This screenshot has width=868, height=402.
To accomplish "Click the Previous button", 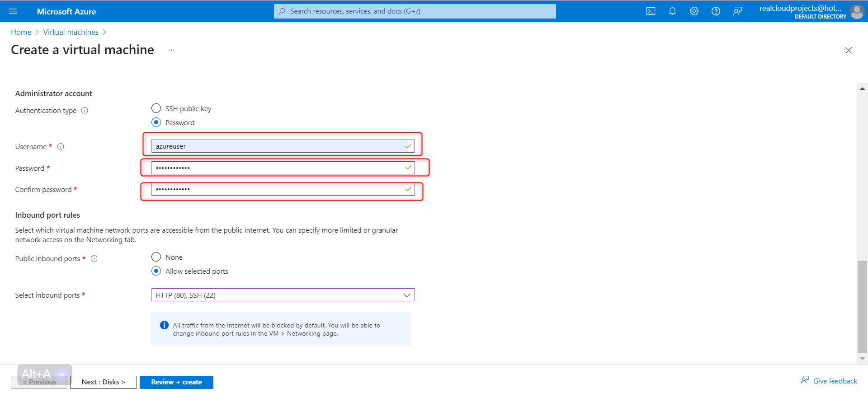I will [x=39, y=382].
